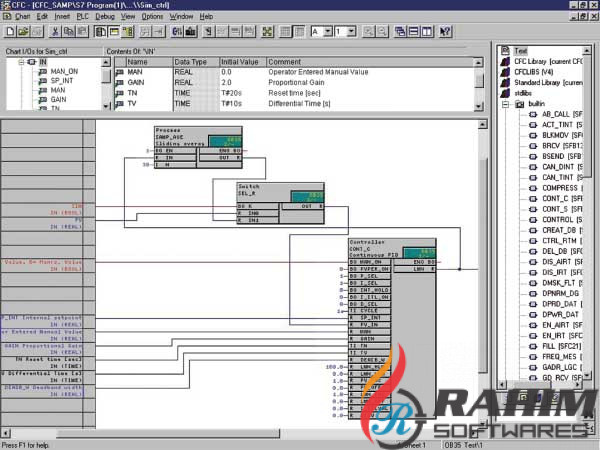
Task: Toggle the chart I/O view toolbar button
Action: [x=114, y=31]
